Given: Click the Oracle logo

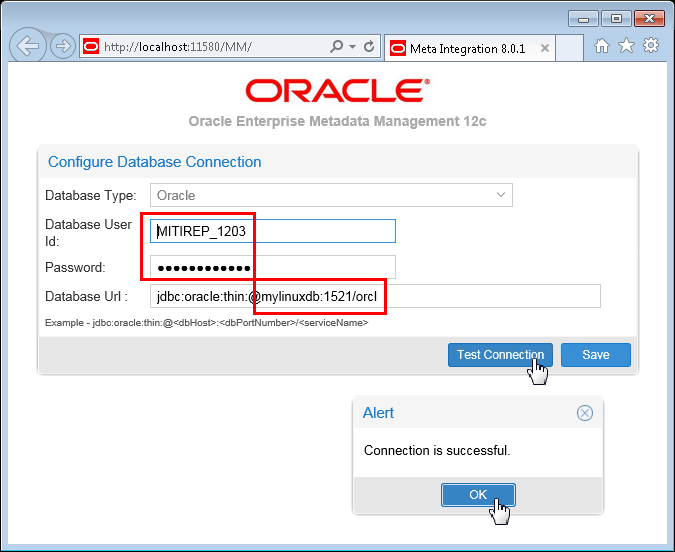Looking at the screenshot, I should [338, 90].
